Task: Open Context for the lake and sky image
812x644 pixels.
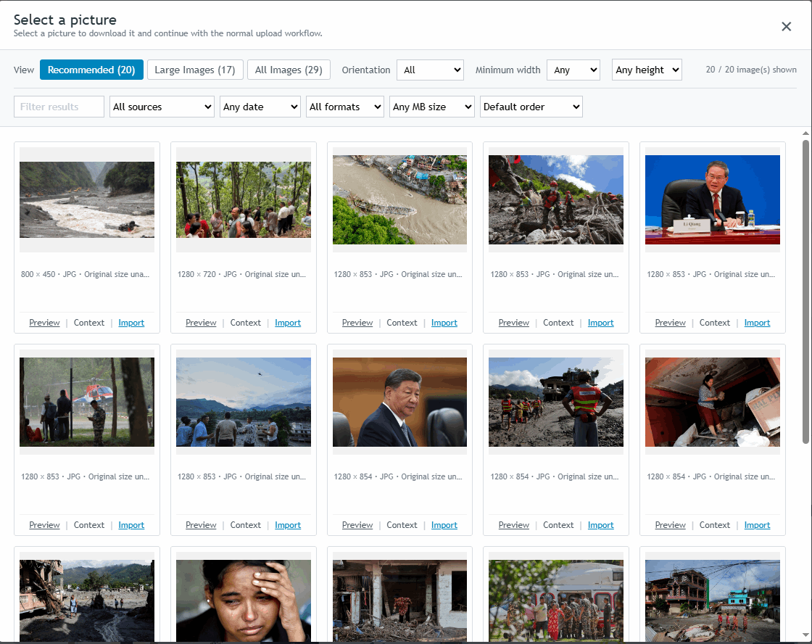Action: (246, 525)
